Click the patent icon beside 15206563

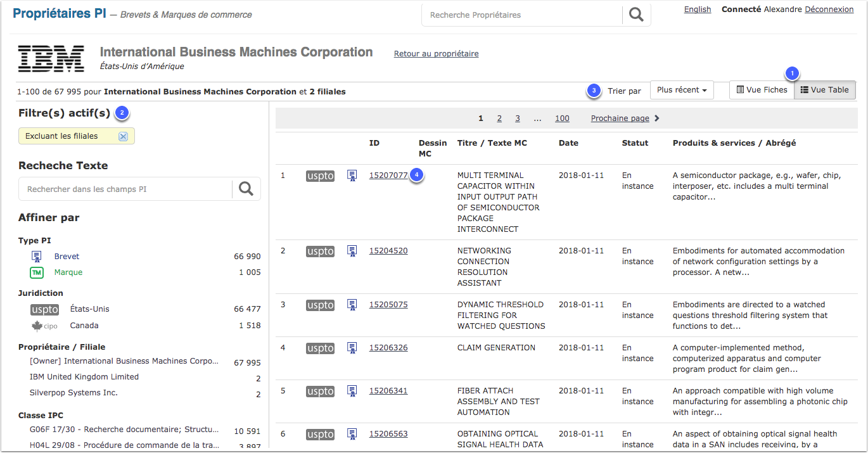coord(352,434)
